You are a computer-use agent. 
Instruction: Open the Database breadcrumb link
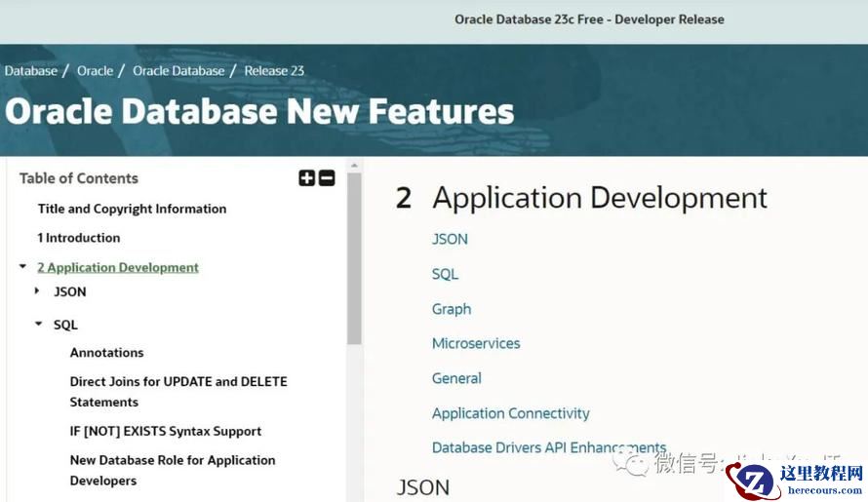coord(31,71)
